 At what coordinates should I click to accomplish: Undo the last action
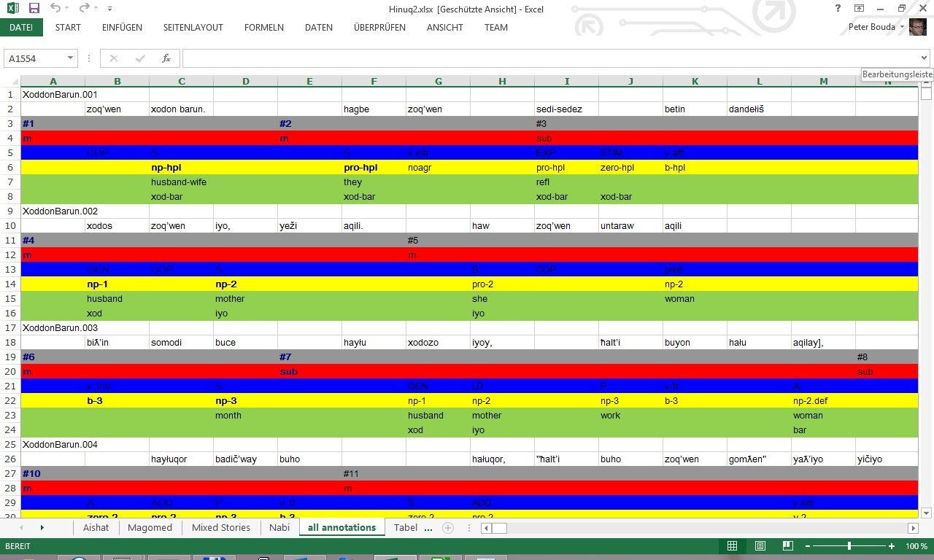(55, 9)
